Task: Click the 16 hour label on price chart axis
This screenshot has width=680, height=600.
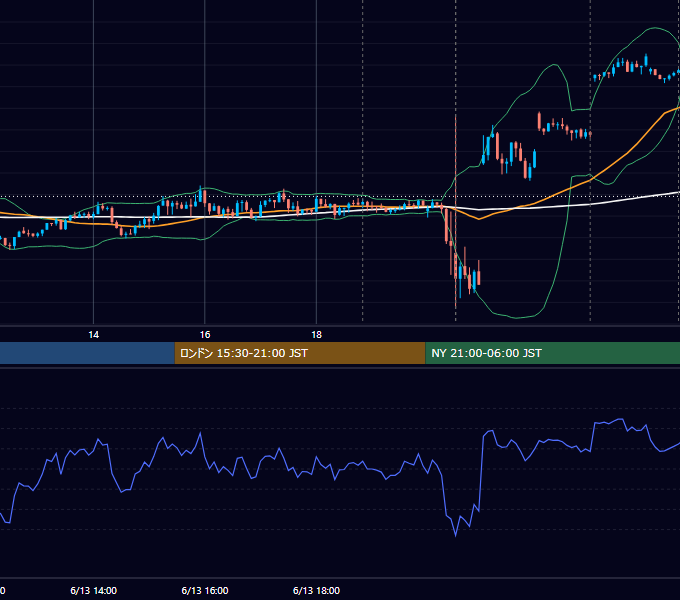Action: (205, 335)
